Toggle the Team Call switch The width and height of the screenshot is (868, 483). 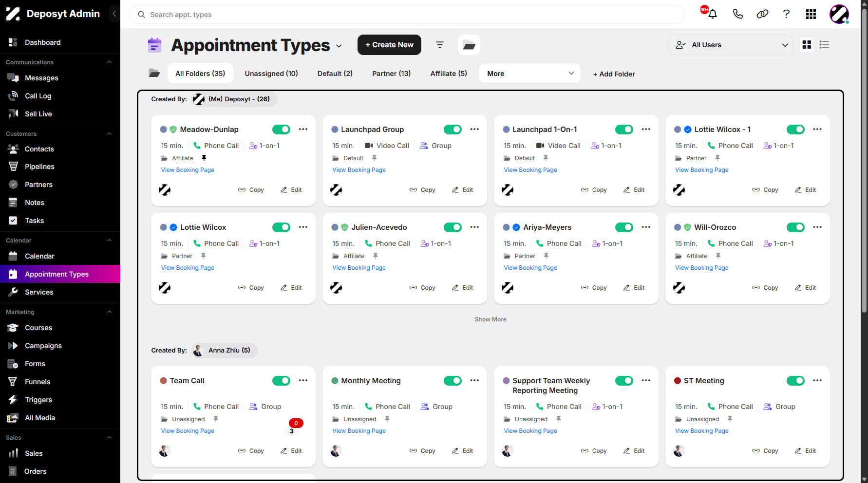click(x=281, y=381)
